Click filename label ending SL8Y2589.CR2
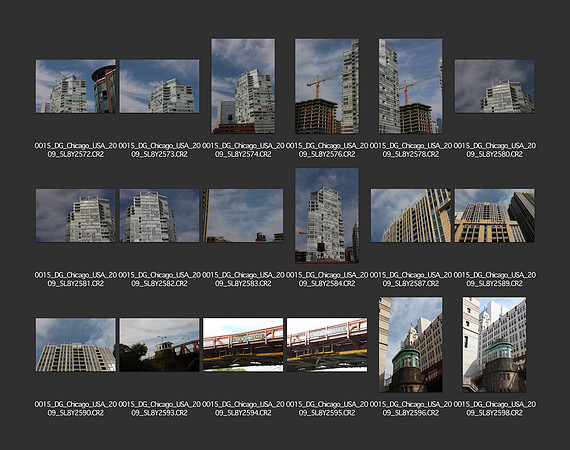The height and width of the screenshot is (450, 570). point(494,279)
